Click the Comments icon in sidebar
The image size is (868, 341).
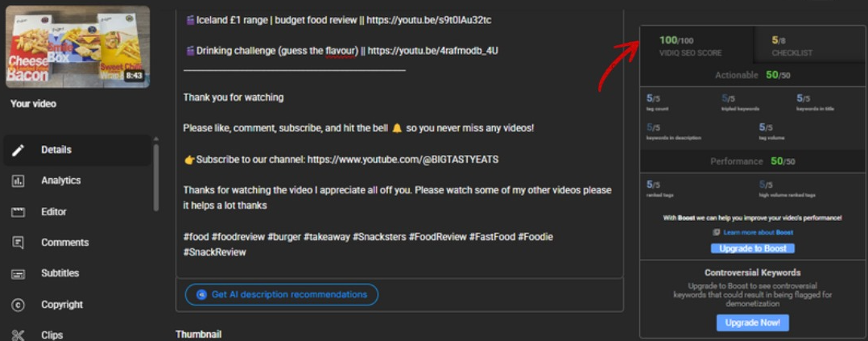[x=18, y=243]
